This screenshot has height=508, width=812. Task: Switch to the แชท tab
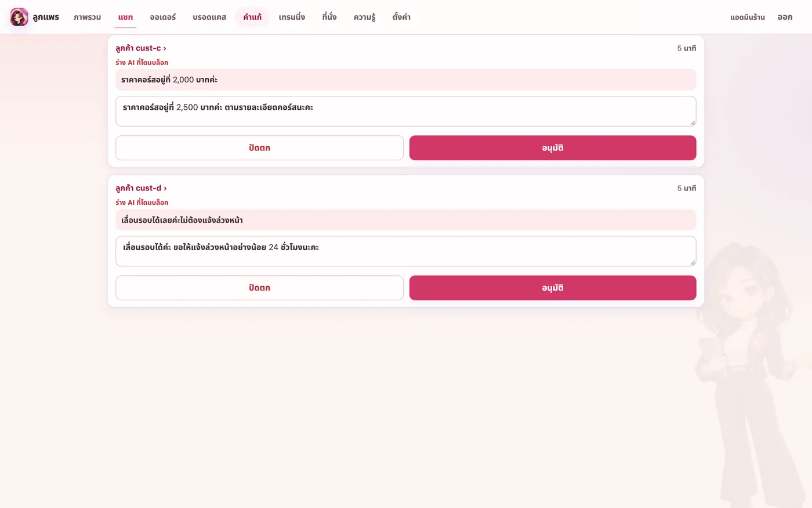click(125, 17)
